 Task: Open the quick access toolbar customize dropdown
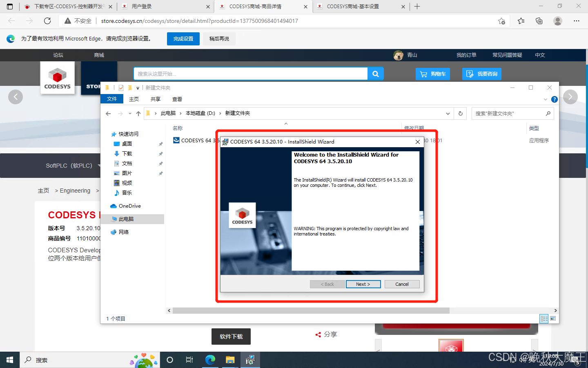tap(138, 88)
